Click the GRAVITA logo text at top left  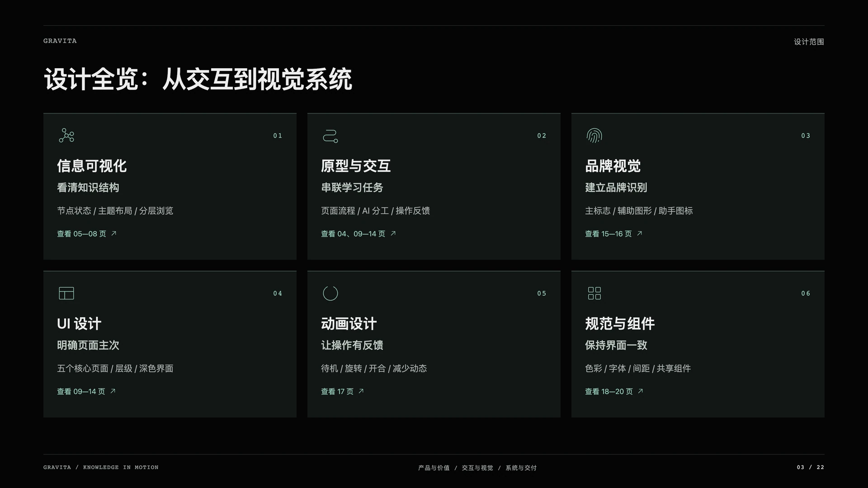60,41
